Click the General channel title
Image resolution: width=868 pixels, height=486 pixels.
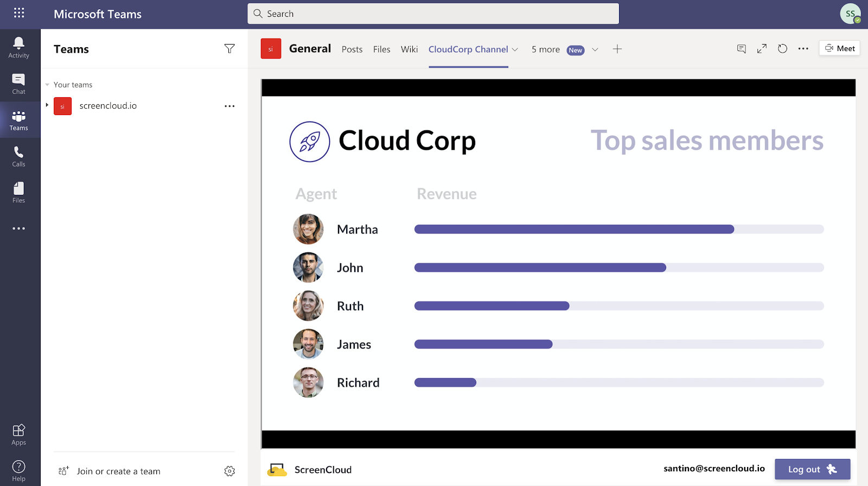point(310,49)
